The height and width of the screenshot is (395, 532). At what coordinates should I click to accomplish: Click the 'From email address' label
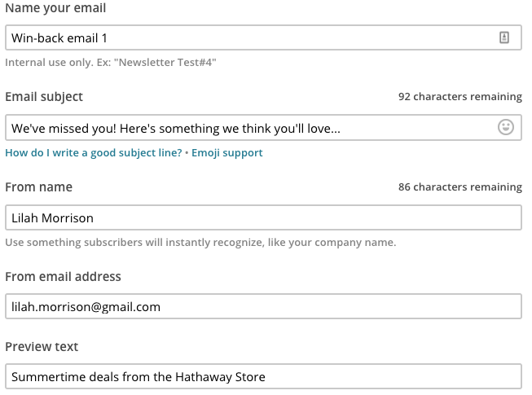click(x=63, y=277)
